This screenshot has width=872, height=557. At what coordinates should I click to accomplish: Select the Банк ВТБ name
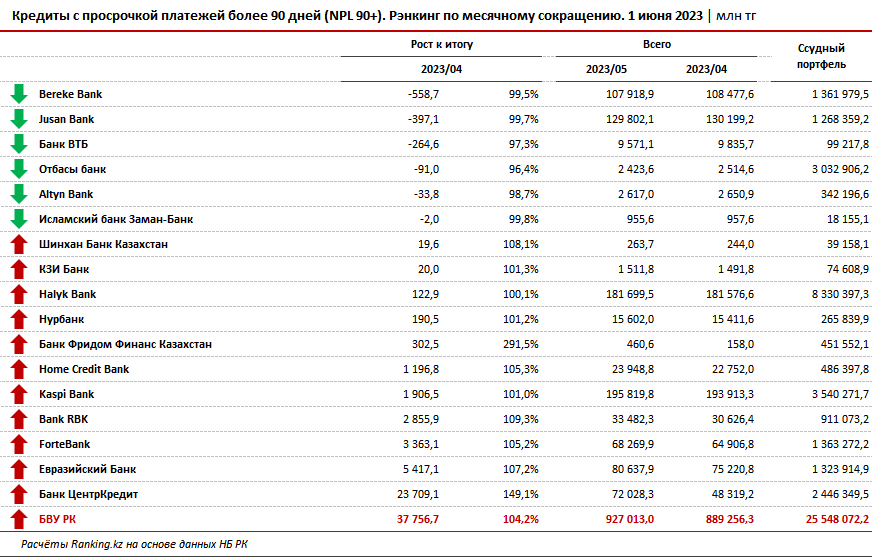(63, 144)
